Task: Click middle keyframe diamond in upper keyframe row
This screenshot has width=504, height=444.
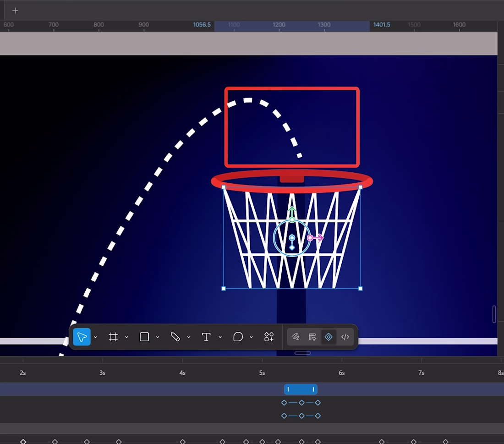Action: click(x=301, y=402)
